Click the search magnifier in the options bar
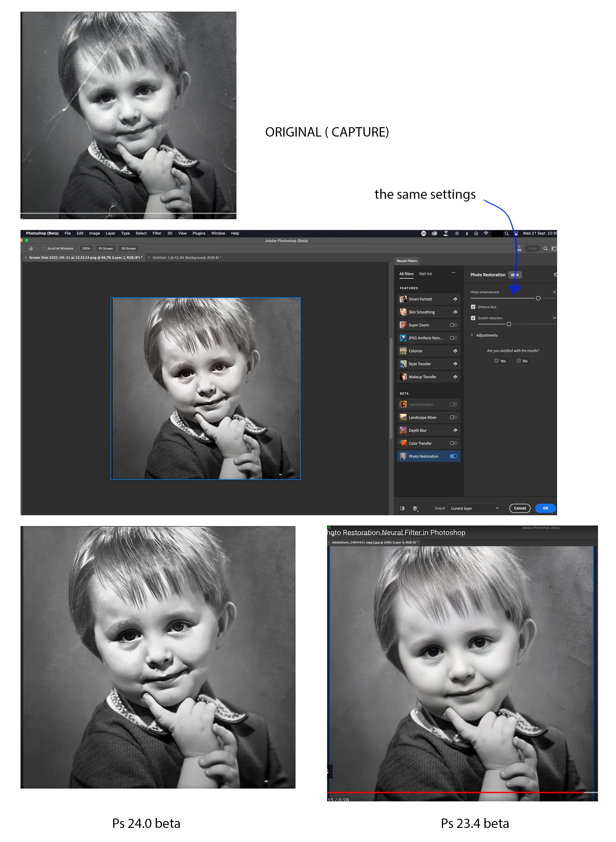Viewport: 616px width, 842px height. pos(545,249)
